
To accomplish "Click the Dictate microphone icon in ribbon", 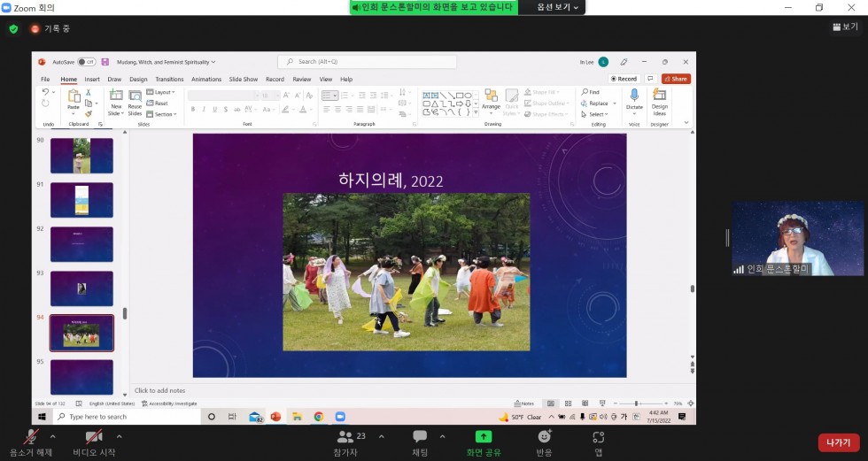I will 634,96.
